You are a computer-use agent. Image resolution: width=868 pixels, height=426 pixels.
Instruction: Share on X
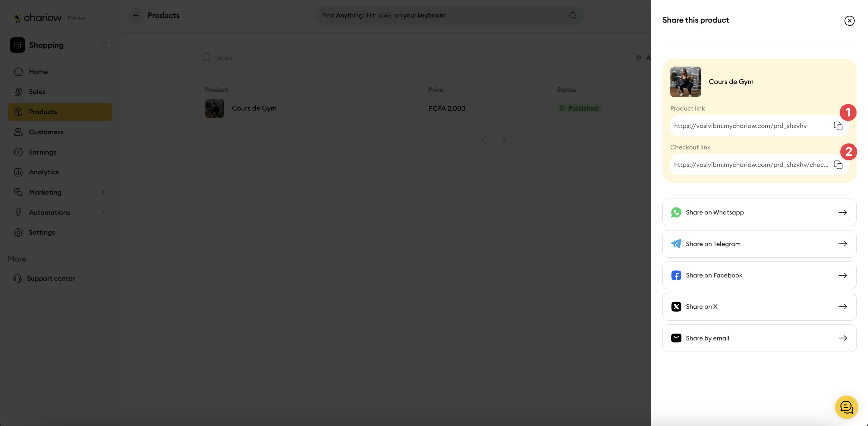(x=759, y=307)
